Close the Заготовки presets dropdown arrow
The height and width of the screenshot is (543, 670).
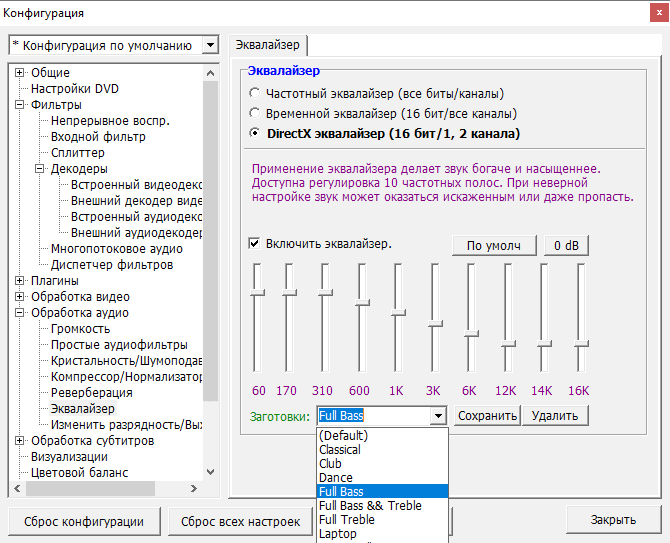coord(438,416)
